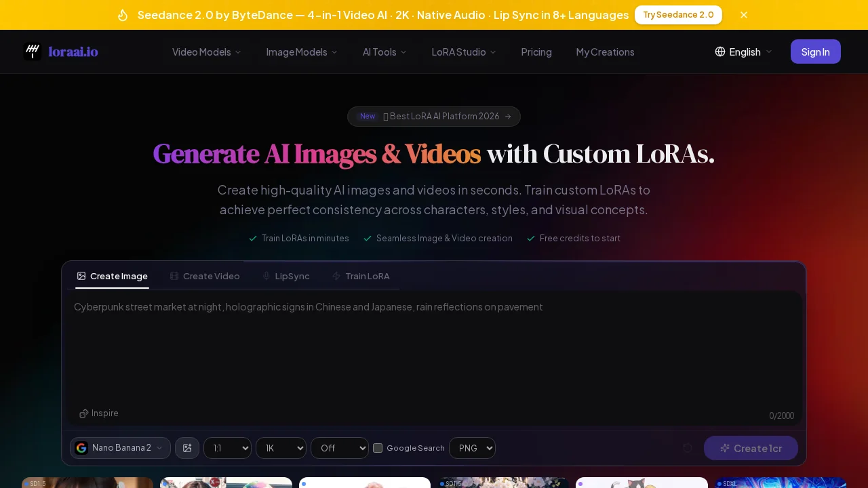Click the Sign In button
The width and height of the screenshot is (868, 488).
[815, 52]
